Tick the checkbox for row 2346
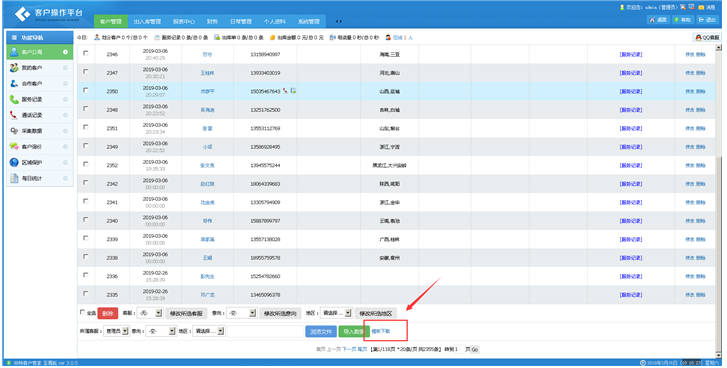 point(85,53)
